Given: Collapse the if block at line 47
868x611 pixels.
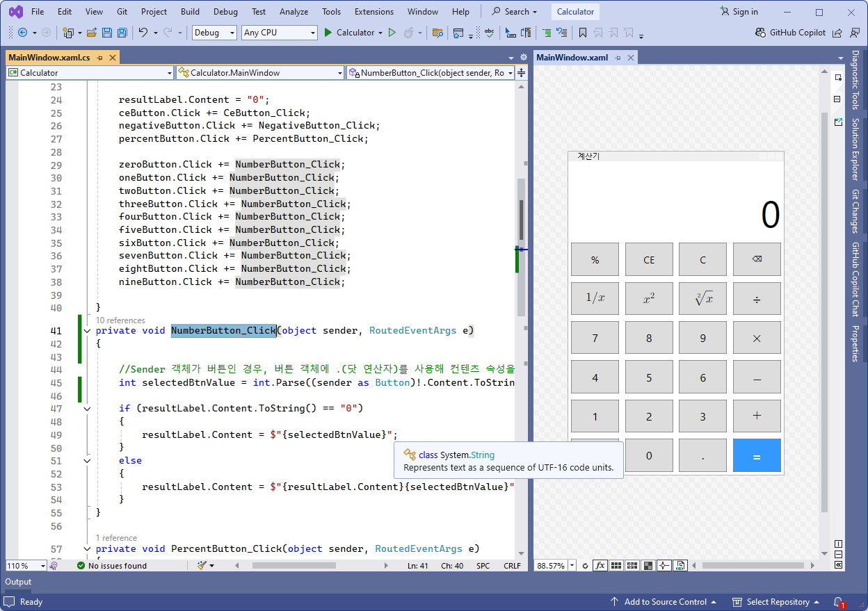Looking at the screenshot, I should [87, 409].
